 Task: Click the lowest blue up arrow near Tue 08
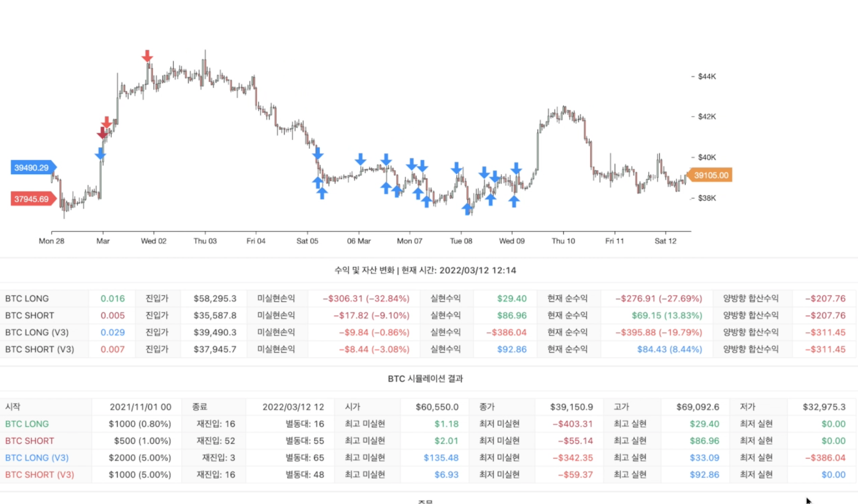click(468, 209)
